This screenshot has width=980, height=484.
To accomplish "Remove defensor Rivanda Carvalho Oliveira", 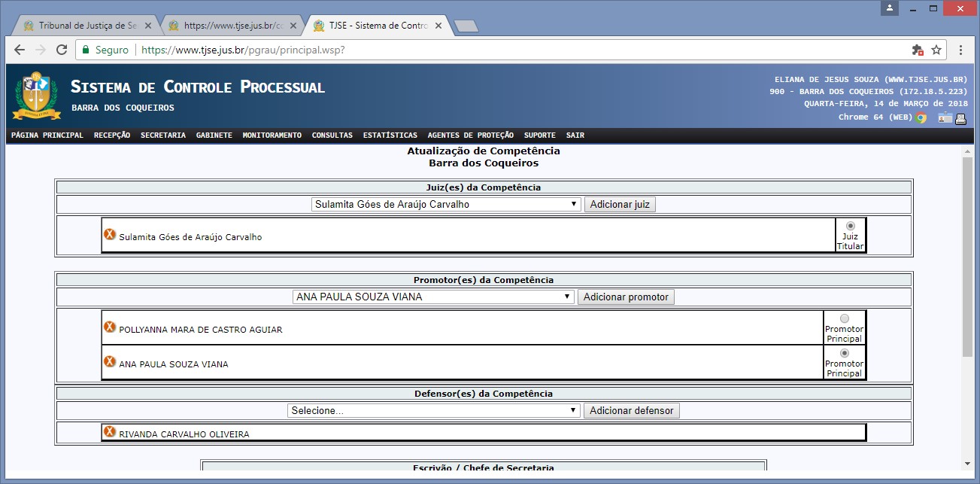I will tap(110, 432).
